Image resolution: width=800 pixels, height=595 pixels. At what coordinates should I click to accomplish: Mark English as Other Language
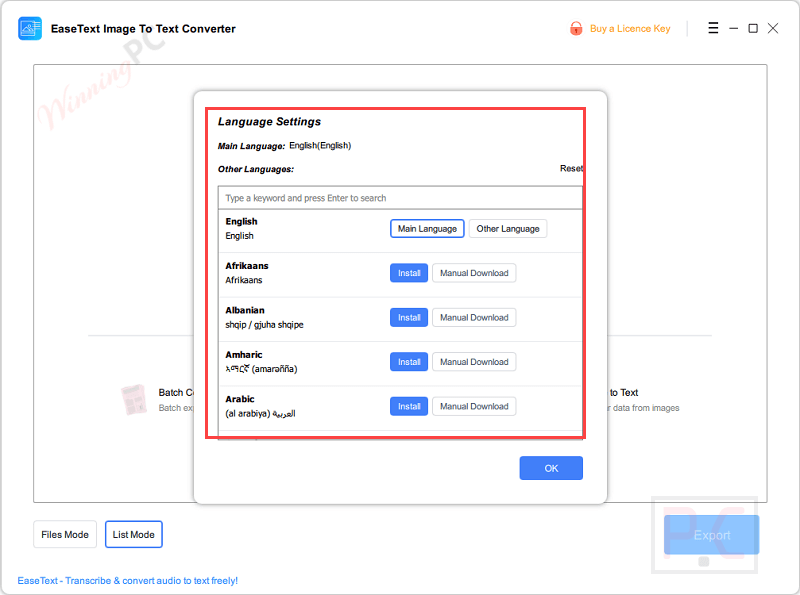[508, 228]
